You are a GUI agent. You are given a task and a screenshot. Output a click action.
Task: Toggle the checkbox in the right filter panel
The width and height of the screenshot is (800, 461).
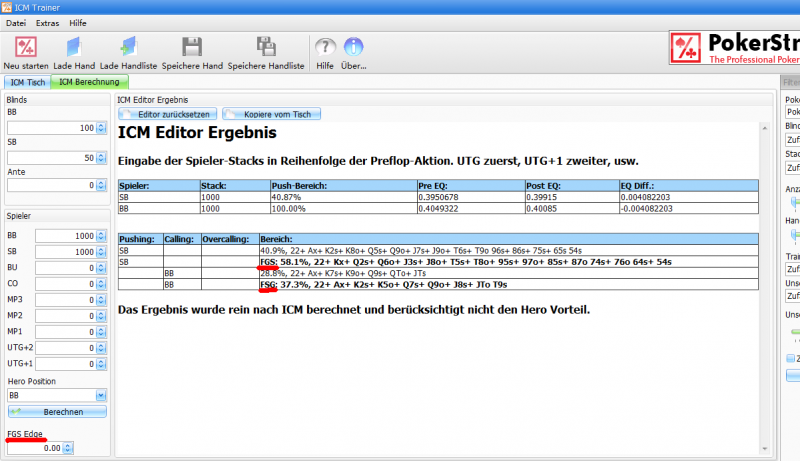click(x=791, y=357)
